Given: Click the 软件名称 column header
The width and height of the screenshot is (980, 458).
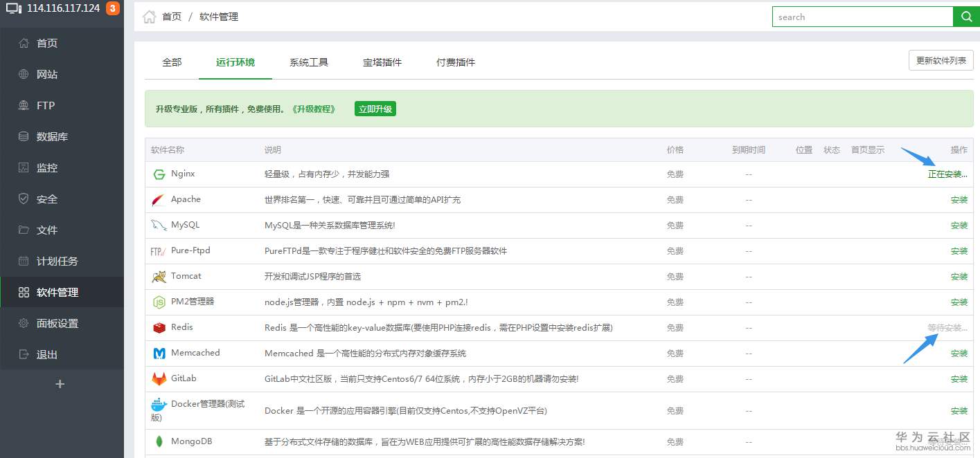Looking at the screenshot, I should click(x=168, y=150).
